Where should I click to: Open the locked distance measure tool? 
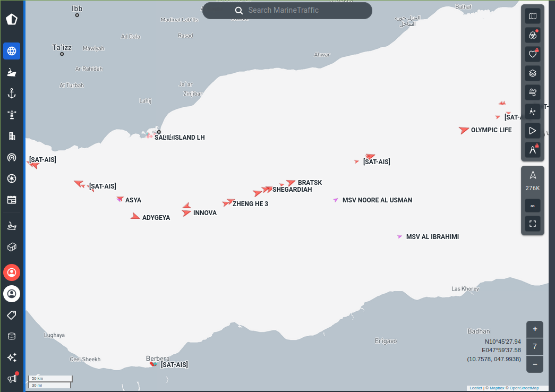click(533, 150)
